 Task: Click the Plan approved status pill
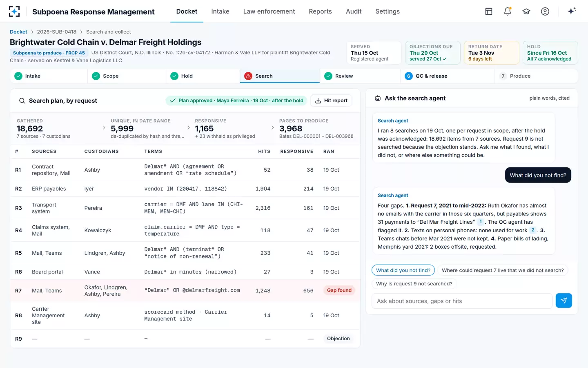tap(236, 101)
